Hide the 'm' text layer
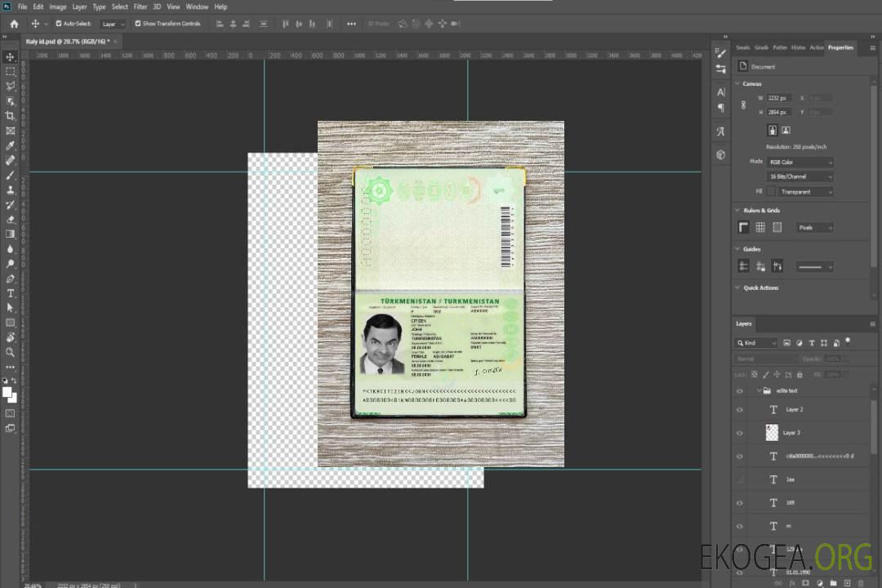Image resolution: width=882 pixels, height=588 pixels. pos(740,527)
